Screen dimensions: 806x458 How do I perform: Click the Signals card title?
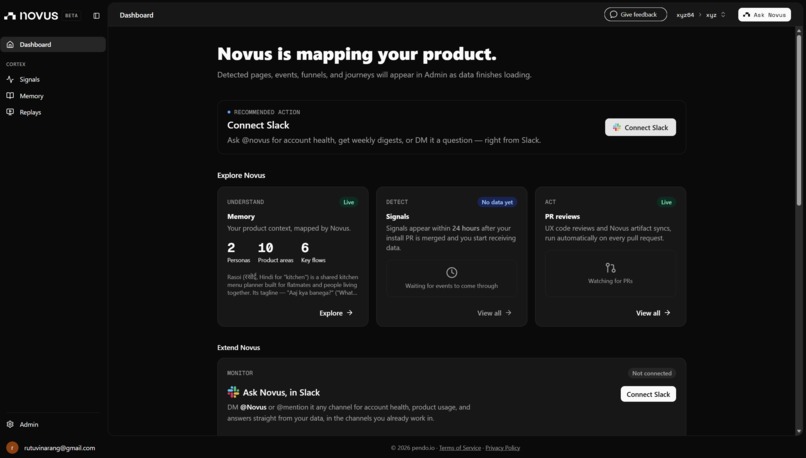pos(397,216)
